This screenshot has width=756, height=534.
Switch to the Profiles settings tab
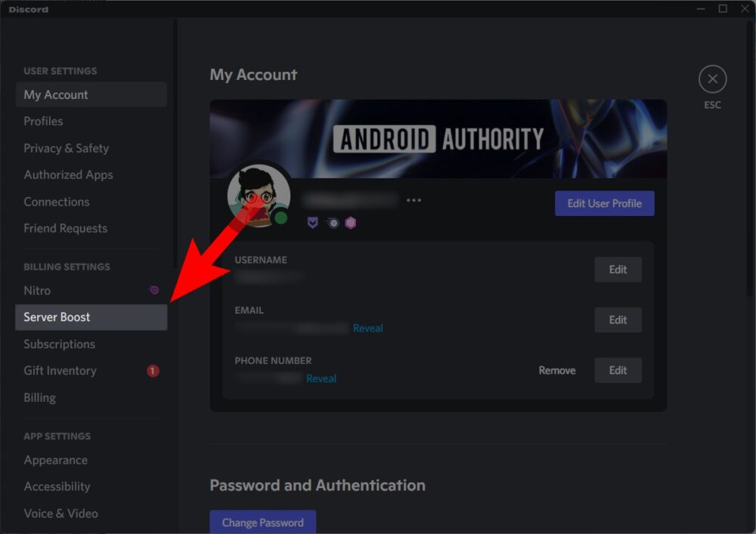tap(43, 121)
